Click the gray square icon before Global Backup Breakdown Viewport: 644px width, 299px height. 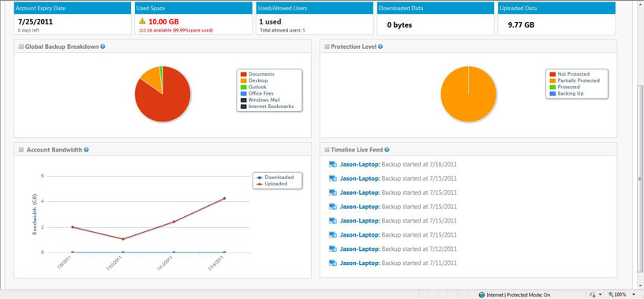pyautogui.click(x=21, y=47)
